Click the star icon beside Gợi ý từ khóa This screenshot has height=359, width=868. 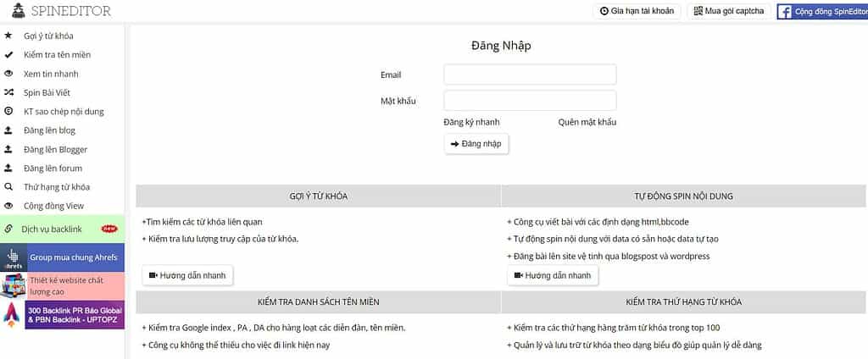8,36
